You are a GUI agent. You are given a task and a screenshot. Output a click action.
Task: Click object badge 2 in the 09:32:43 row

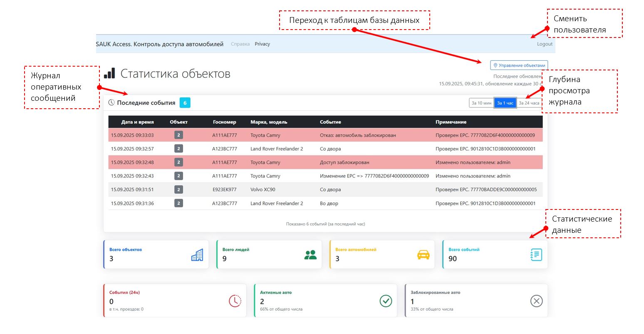[178, 176]
